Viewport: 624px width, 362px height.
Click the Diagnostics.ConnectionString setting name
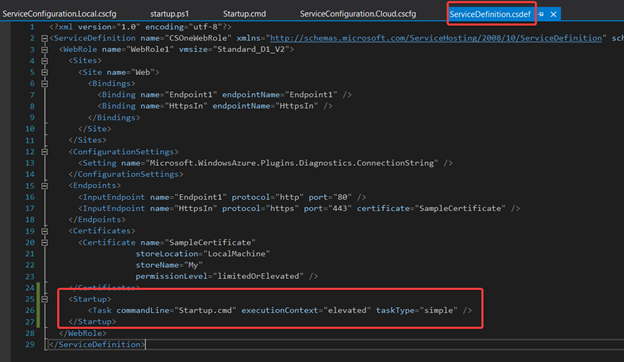[x=292, y=163]
